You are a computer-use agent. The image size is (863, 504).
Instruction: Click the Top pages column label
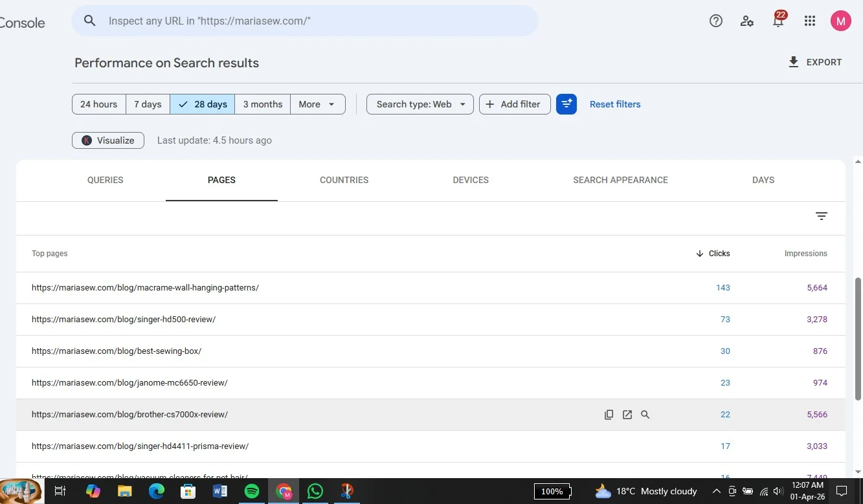(50, 254)
